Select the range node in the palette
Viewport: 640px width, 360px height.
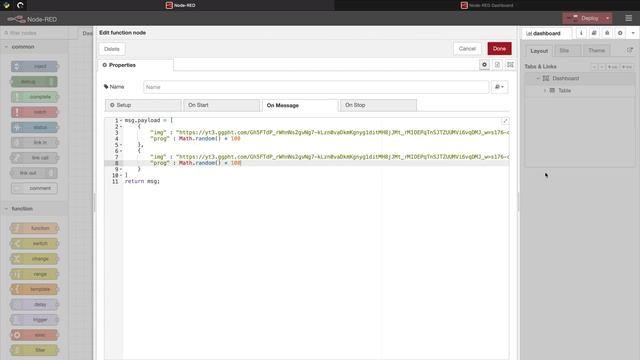click(x=34, y=274)
